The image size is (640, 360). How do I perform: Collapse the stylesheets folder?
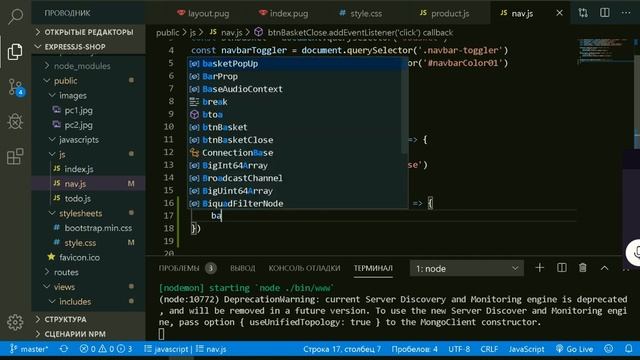pyautogui.click(x=89, y=213)
